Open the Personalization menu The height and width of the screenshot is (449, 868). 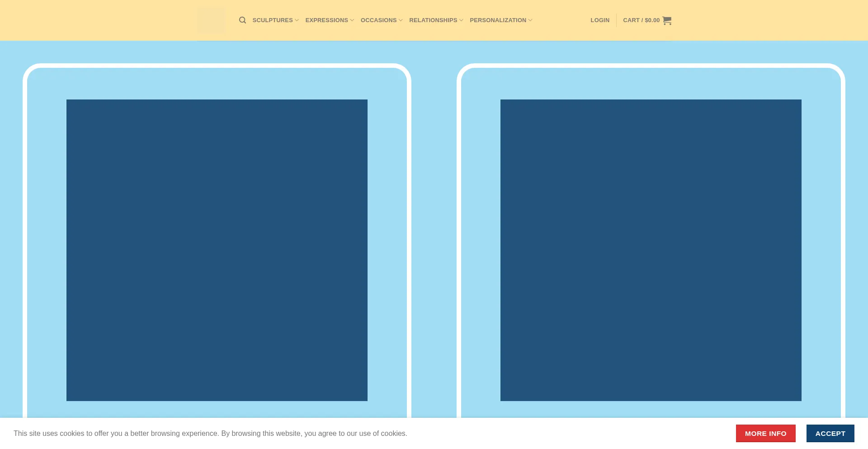pyautogui.click(x=498, y=20)
